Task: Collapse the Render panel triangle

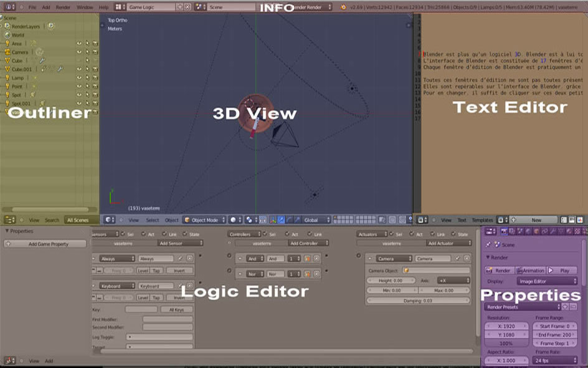Action: coord(488,257)
